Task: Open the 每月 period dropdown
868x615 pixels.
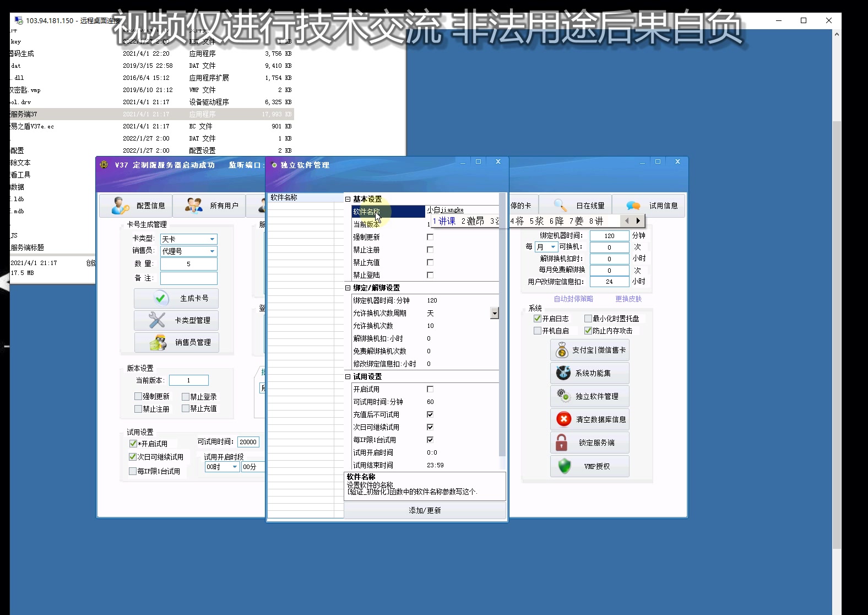Action: [x=553, y=247]
